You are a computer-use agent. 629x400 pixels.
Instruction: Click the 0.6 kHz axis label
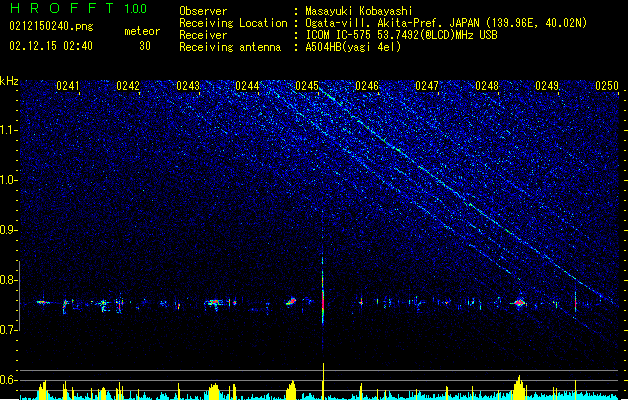[x=9, y=380]
